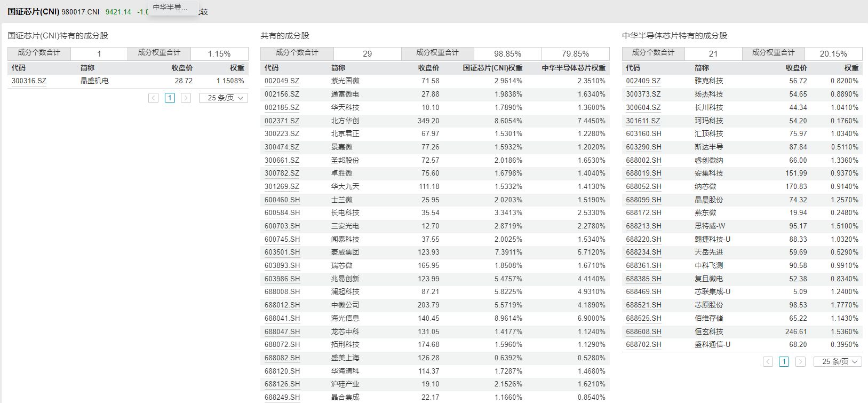This screenshot has width=868, height=403.
Task: Open stock link 603986.SH
Action: click(282, 279)
